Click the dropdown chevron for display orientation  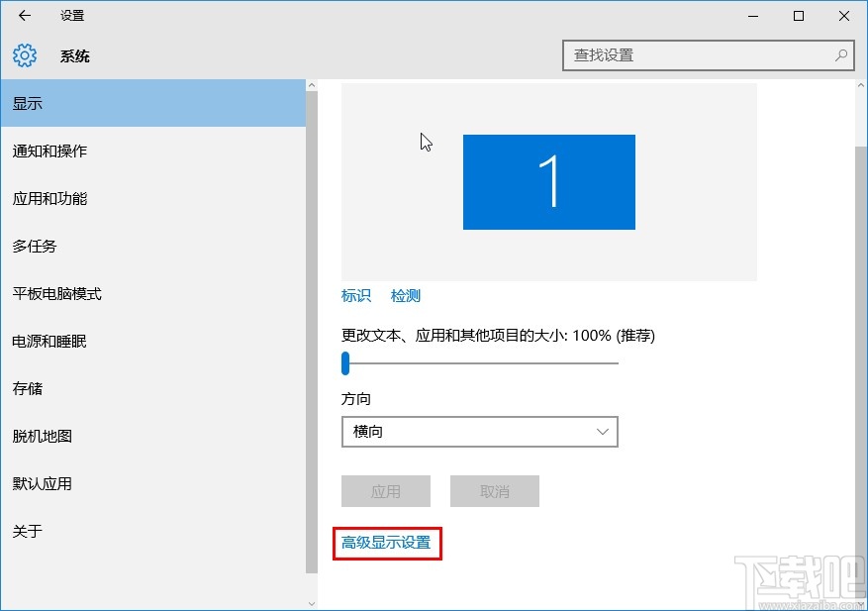pyautogui.click(x=602, y=432)
